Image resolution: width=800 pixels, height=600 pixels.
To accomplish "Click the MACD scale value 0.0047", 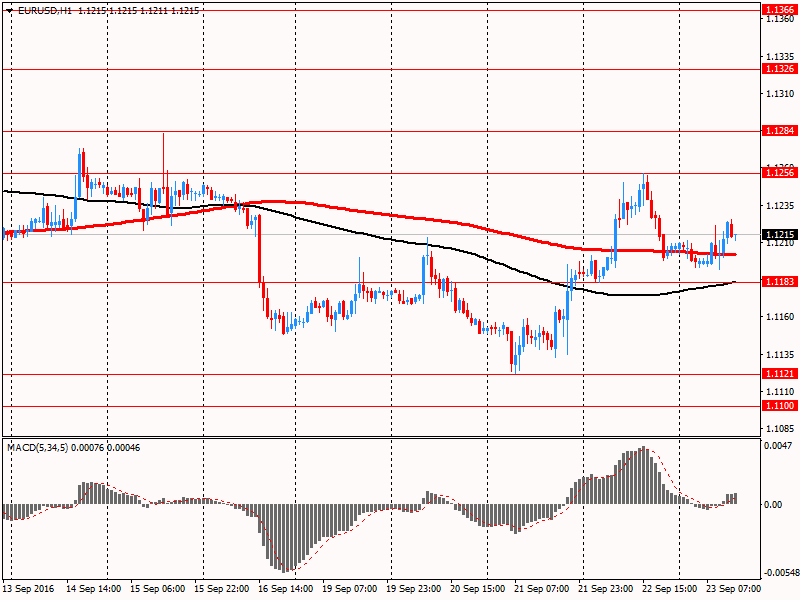I will [778, 445].
